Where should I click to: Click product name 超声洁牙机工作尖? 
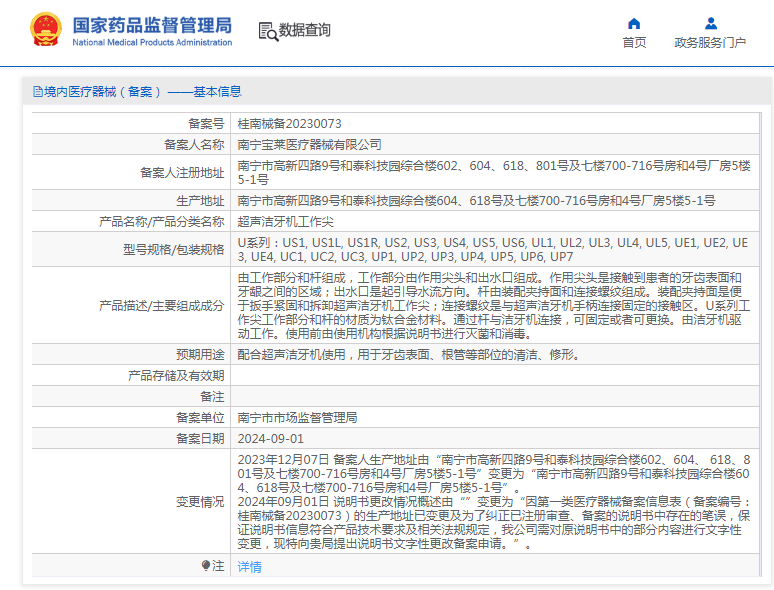285,222
